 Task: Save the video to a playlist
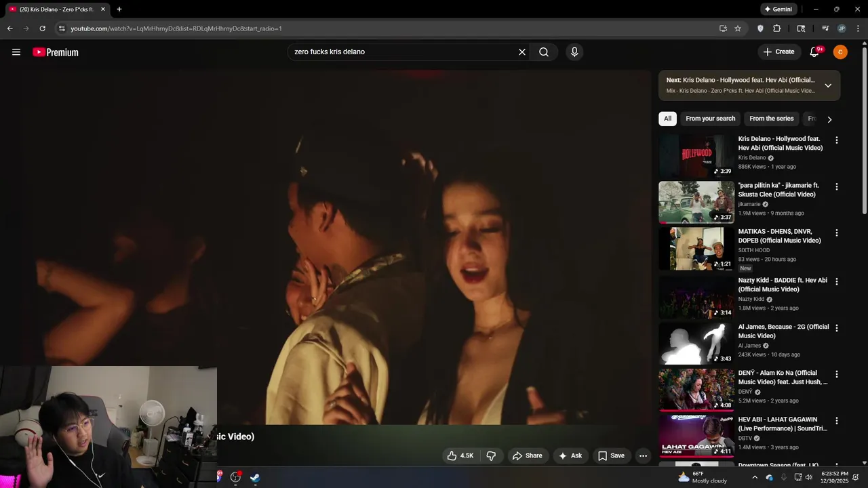(611, 456)
